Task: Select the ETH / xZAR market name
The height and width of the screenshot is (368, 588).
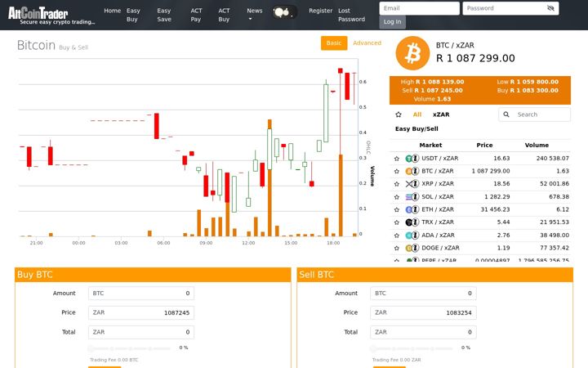Action: pos(438,209)
